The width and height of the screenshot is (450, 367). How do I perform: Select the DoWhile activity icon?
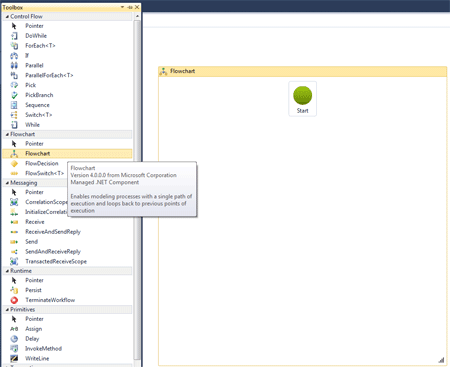click(x=14, y=36)
